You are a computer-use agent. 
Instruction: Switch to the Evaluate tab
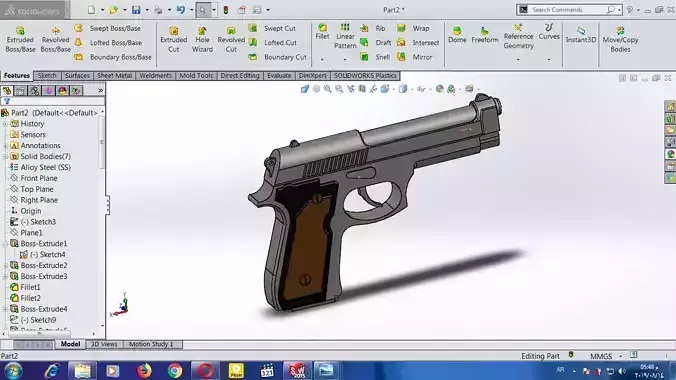[279, 75]
